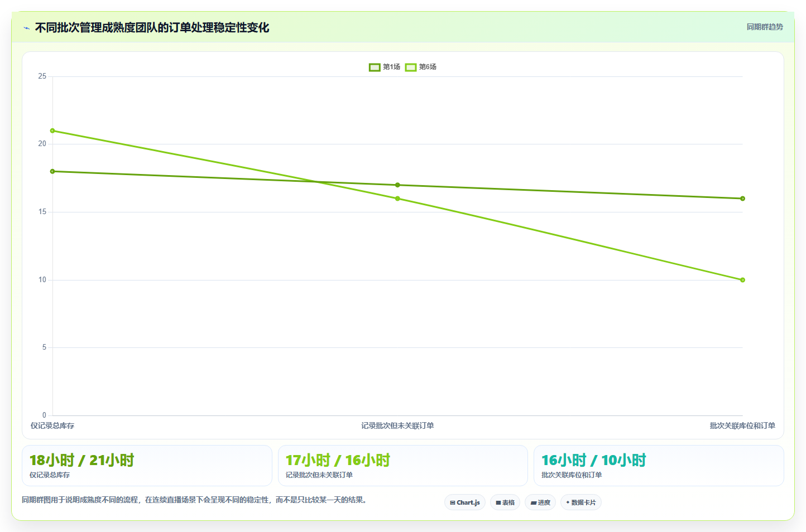Click the y-axis value 25
The width and height of the screenshot is (806, 532).
pyautogui.click(x=42, y=76)
